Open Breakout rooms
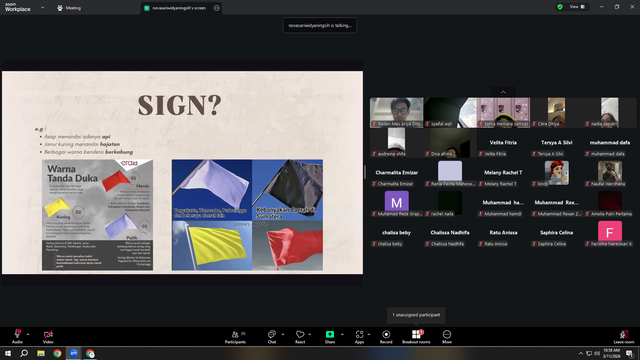640x360 pixels. (416, 337)
